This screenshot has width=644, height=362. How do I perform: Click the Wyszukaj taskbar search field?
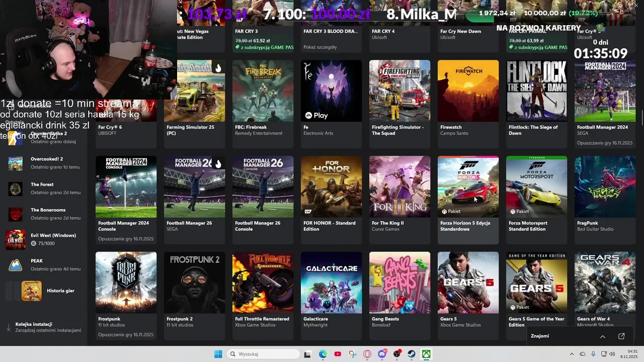263,354
